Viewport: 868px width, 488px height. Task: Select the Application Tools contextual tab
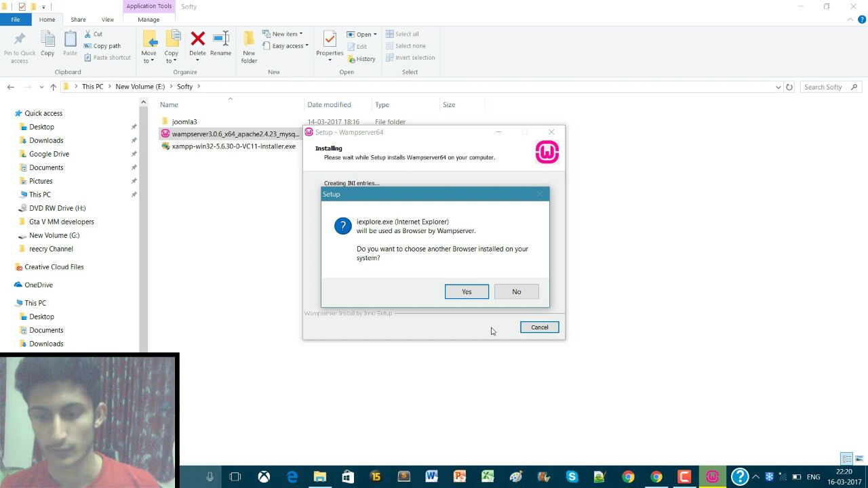coord(149,6)
